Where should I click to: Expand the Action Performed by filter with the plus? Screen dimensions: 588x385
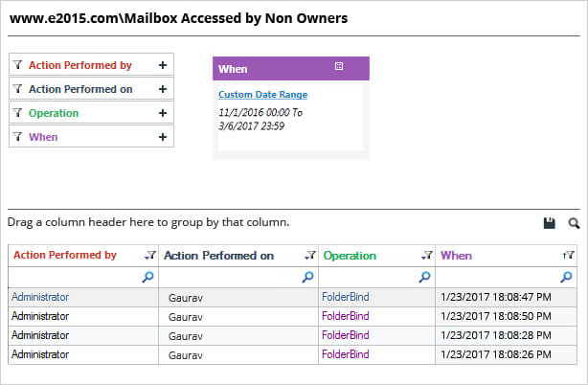pyautogui.click(x=163, y=65)
